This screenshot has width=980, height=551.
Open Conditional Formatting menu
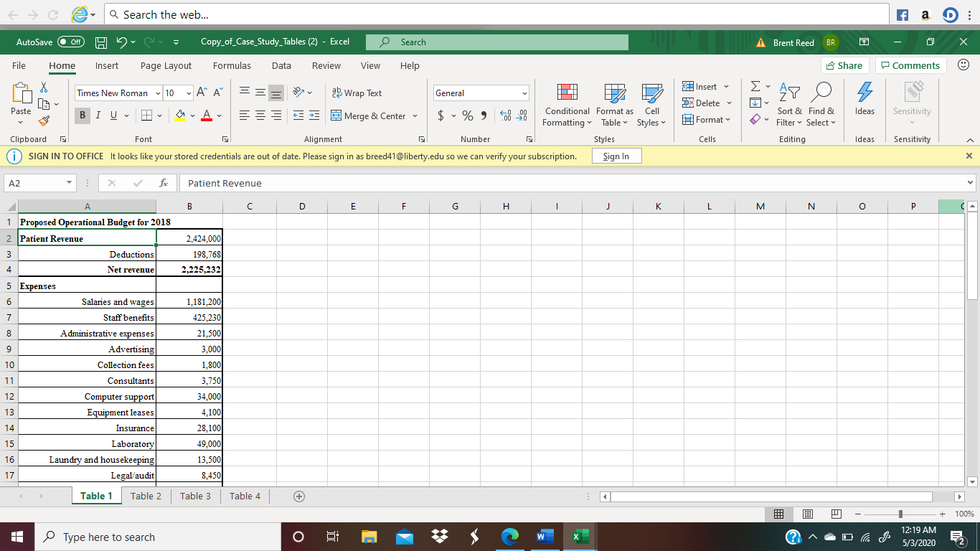click(567, 104)
